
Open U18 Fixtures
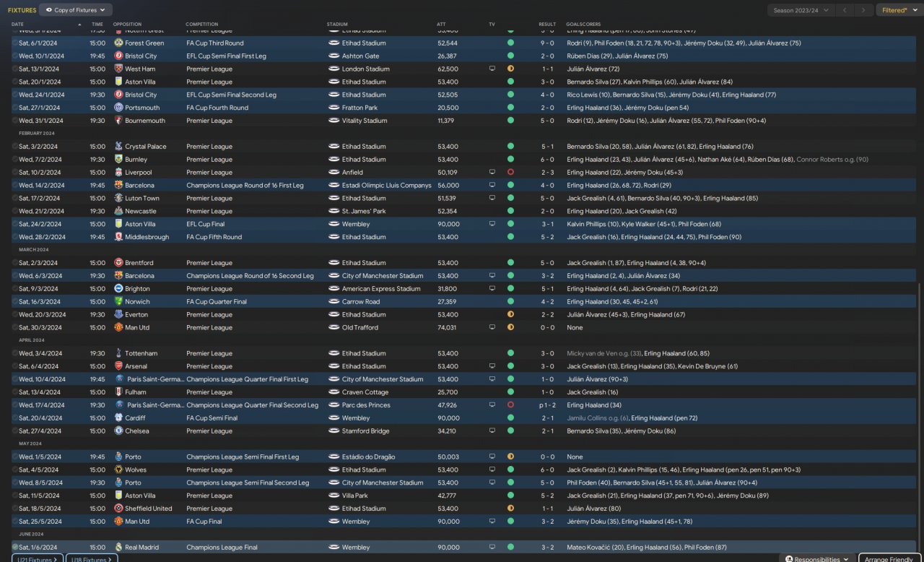tap(92, 559)
